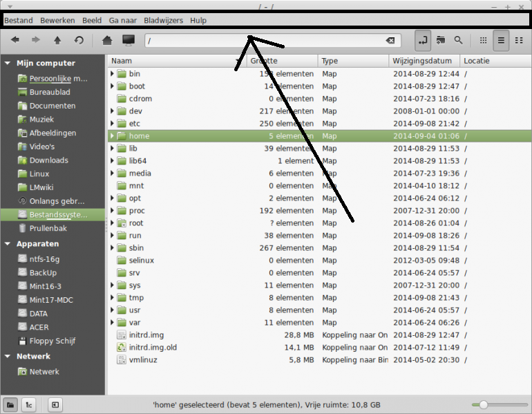Image resolution: width=532 pixels, height=414 pixels.
Task: Open Persoonlijke map in sidebar
Action: click(x=53, y=79)
